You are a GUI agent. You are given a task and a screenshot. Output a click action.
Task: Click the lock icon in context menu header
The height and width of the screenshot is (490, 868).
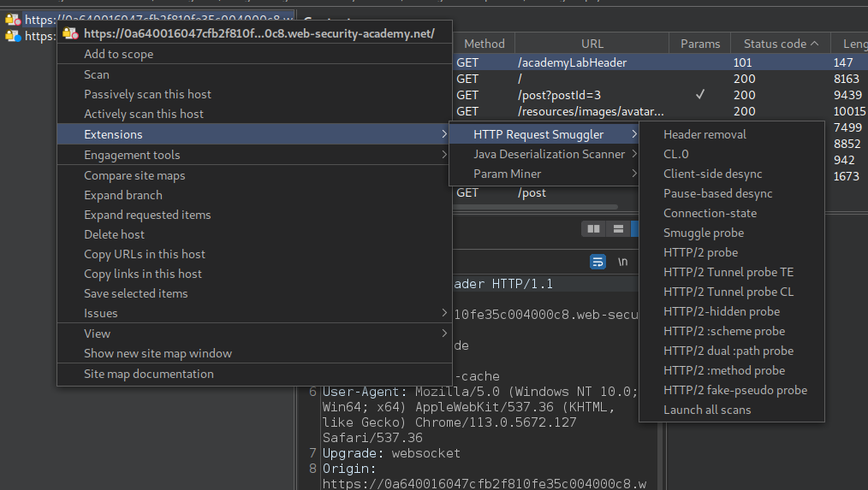70,33
